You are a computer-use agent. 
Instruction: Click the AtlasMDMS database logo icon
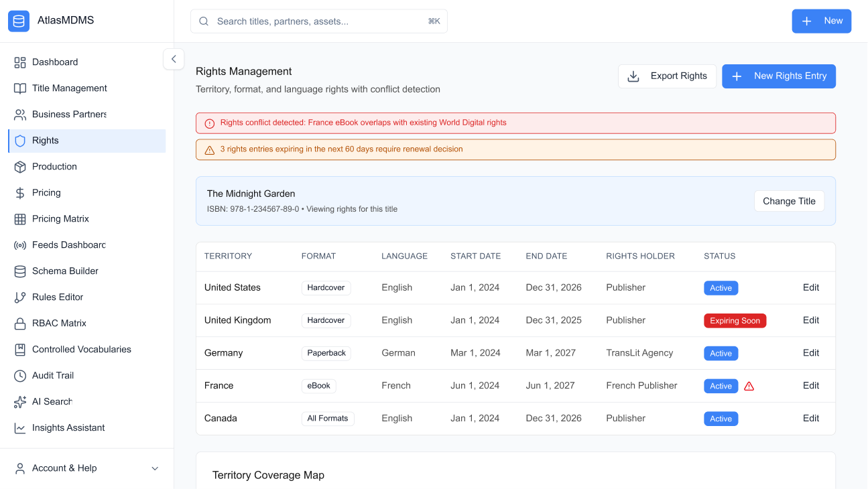coord(19,21)
